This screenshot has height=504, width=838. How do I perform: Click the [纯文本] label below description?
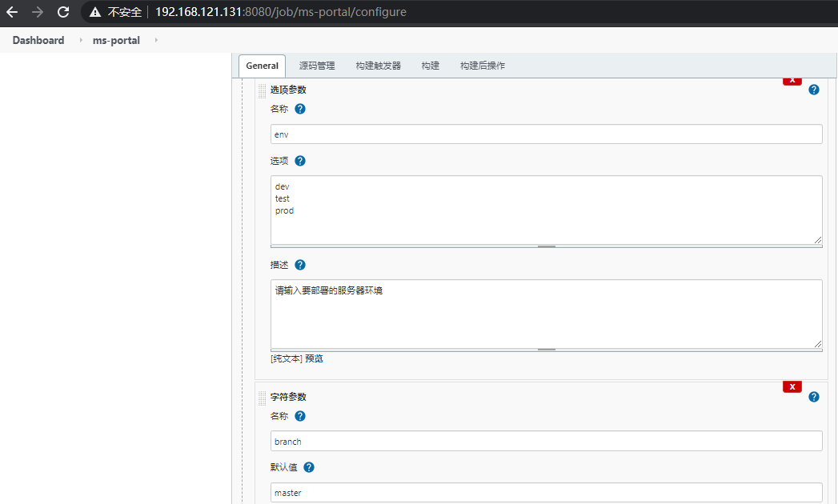point(287,358)
